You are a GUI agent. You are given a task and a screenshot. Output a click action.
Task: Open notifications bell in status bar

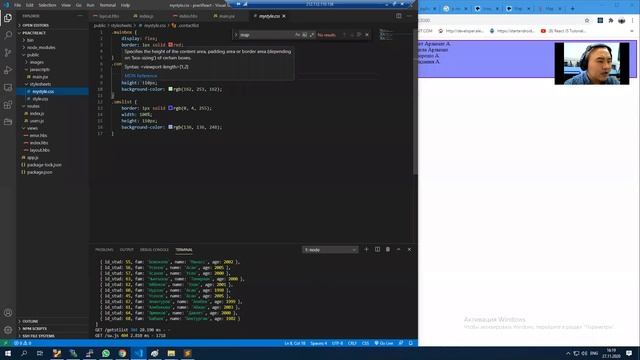click(411, 343)
